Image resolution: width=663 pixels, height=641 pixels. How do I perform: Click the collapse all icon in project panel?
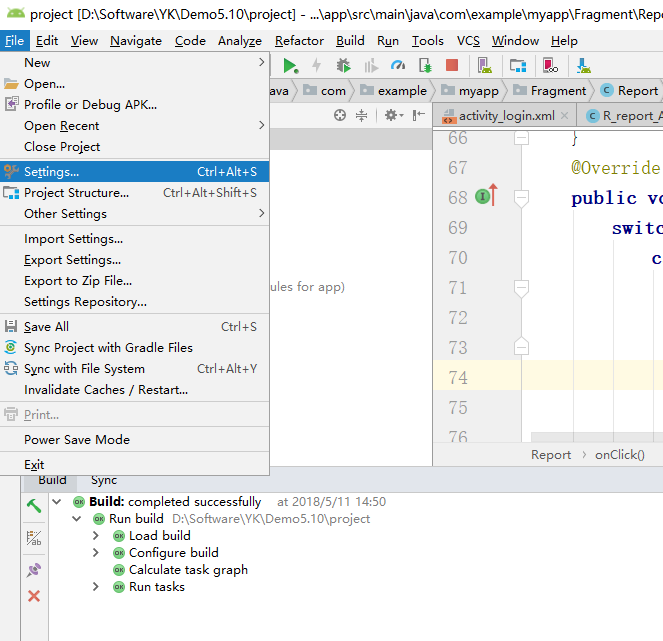pyautogui.click(x=362, y=115)
